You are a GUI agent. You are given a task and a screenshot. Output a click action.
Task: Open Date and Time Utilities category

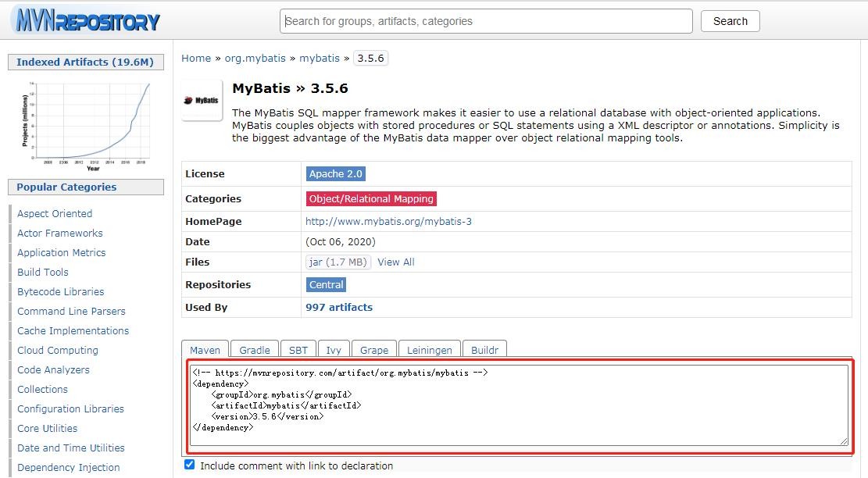click(71, 448)
